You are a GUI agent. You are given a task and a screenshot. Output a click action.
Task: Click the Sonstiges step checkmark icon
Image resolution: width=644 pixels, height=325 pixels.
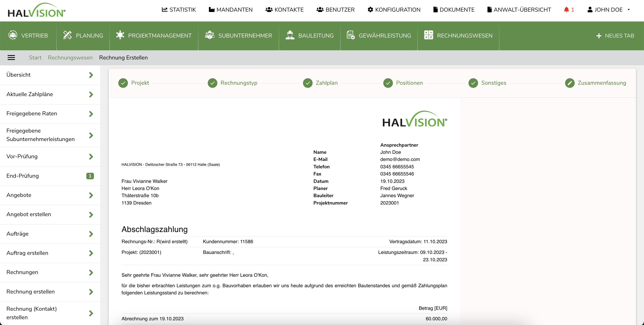[x=473, y=83]
